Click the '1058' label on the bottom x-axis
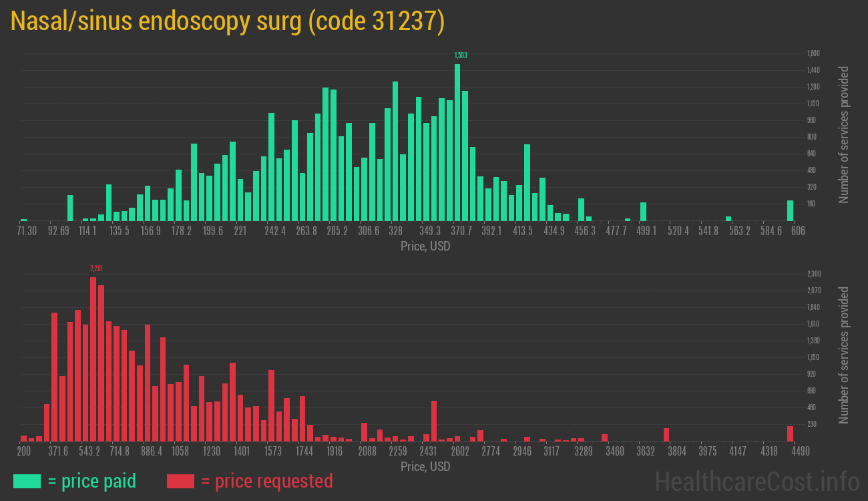This screenshot has height=501, width=868. coord(180,452)
